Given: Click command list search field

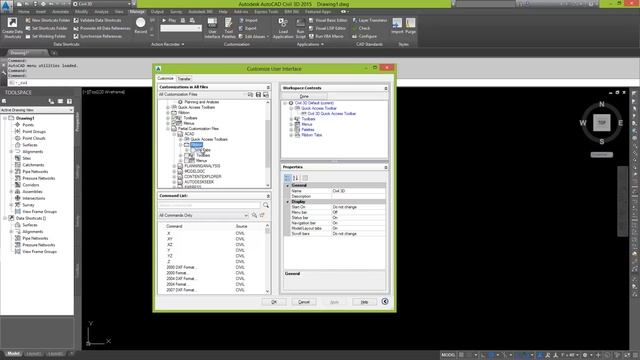Looking at the screenshot, I should pos(209,205).
